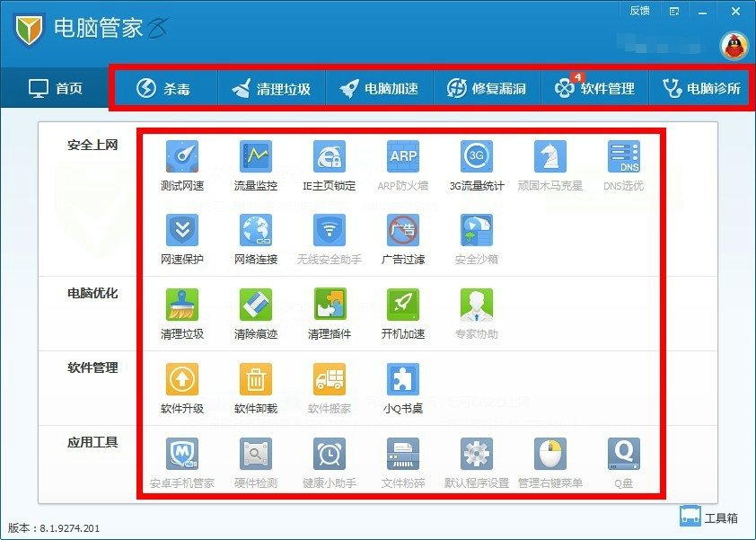
Task: Launch the 流量监控 traffic monitor
Action: click(256, 164)
